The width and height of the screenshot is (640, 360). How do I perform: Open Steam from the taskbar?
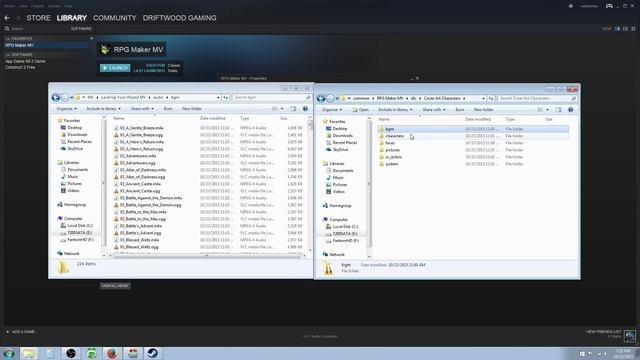click(153, 353)
